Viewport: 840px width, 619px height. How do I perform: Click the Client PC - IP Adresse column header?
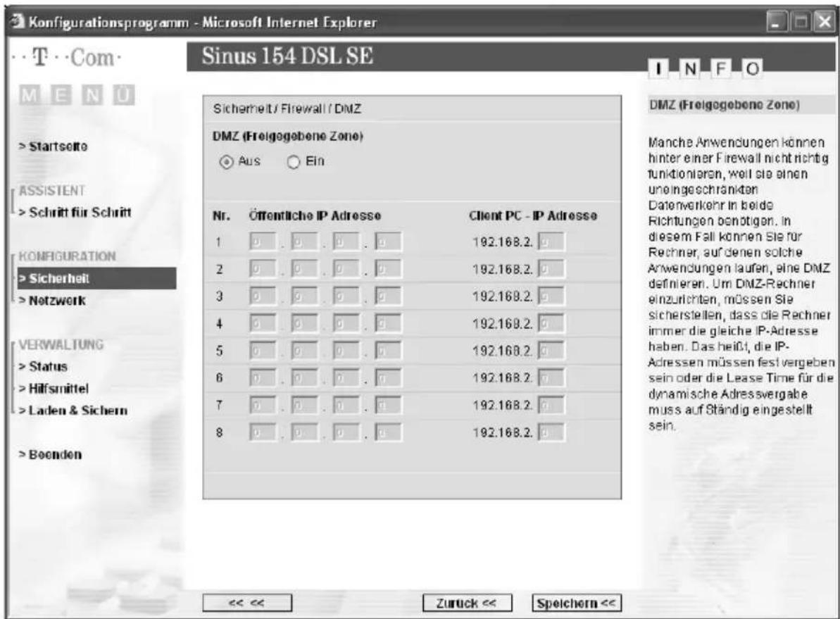tap(533, 215)
